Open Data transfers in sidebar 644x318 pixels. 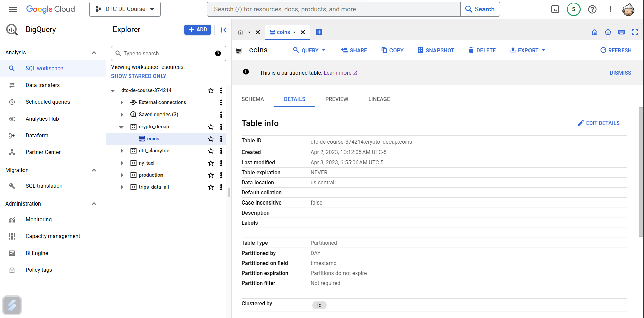(x=43, y=85)
